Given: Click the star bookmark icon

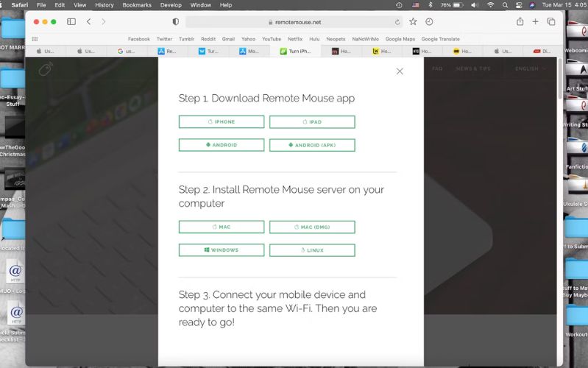Looking at the screenshot, I should 414,22.
